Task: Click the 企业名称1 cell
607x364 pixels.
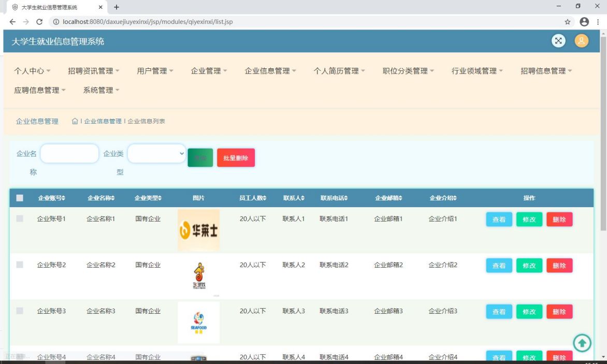Action: click(x=100, y=219)
